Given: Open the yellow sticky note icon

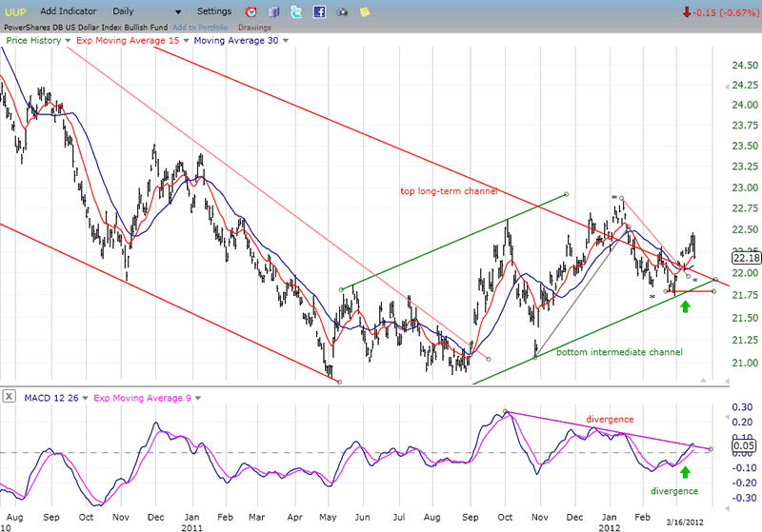Looking at the screenshot, I should (x=365, y=12).
